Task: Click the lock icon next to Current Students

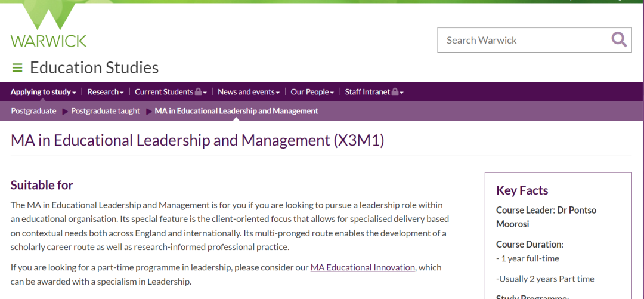Action: [199, 92]
